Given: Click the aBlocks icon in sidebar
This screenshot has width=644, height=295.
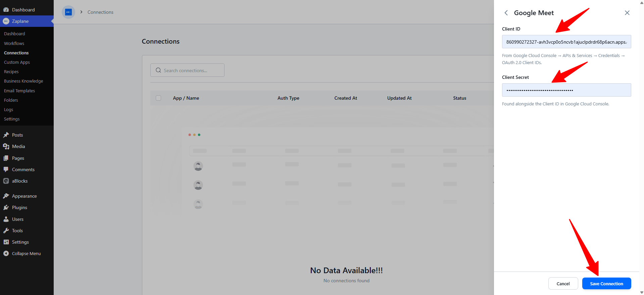Looking at the screenshot, I should (6, 181).
